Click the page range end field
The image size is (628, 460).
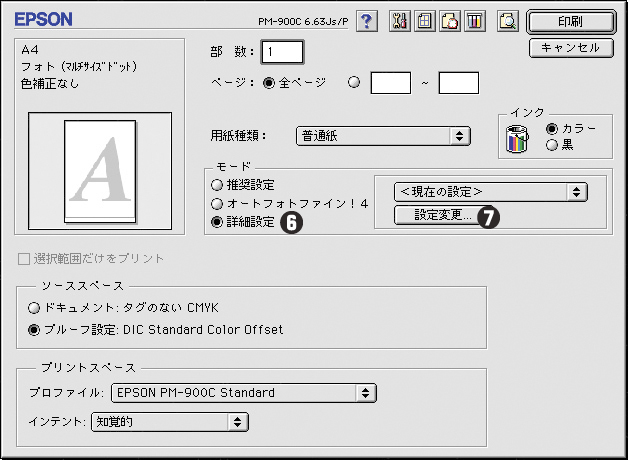459,83
